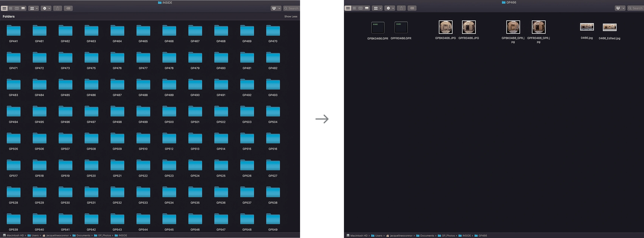Click Search field in GP466 window

635,8
